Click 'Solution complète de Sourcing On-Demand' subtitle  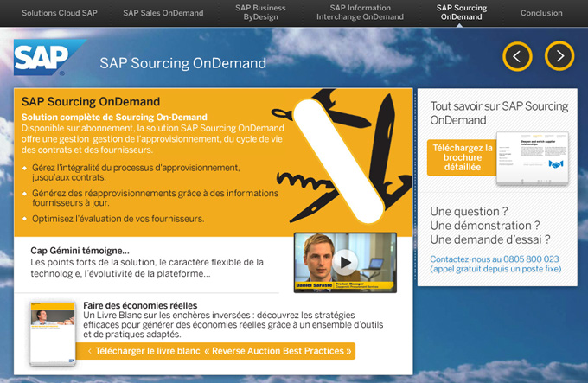pyautogui.click(x=114, y=117)
